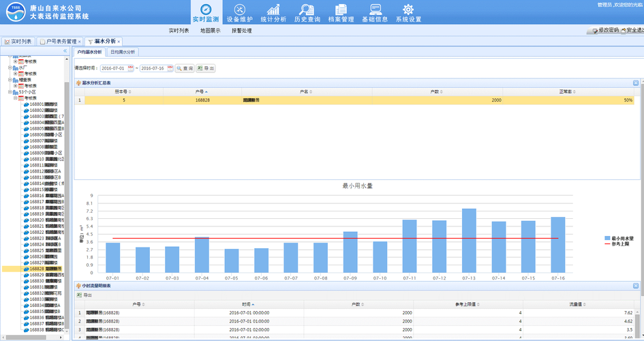Open start date calendar picker icon

(x=131, y=68)
